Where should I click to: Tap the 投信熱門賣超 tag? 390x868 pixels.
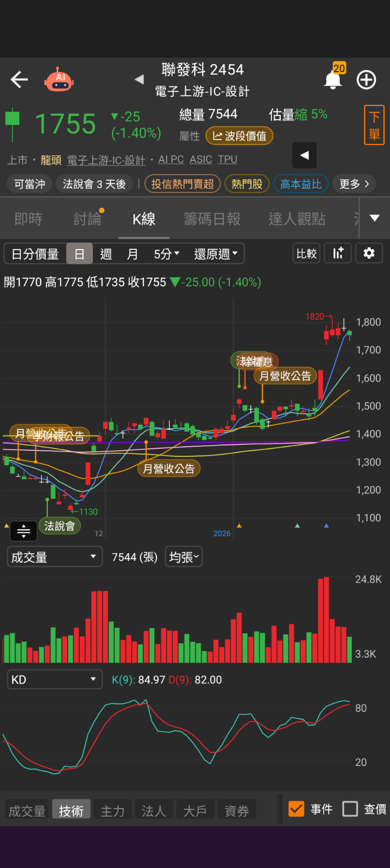click(182, 184)
